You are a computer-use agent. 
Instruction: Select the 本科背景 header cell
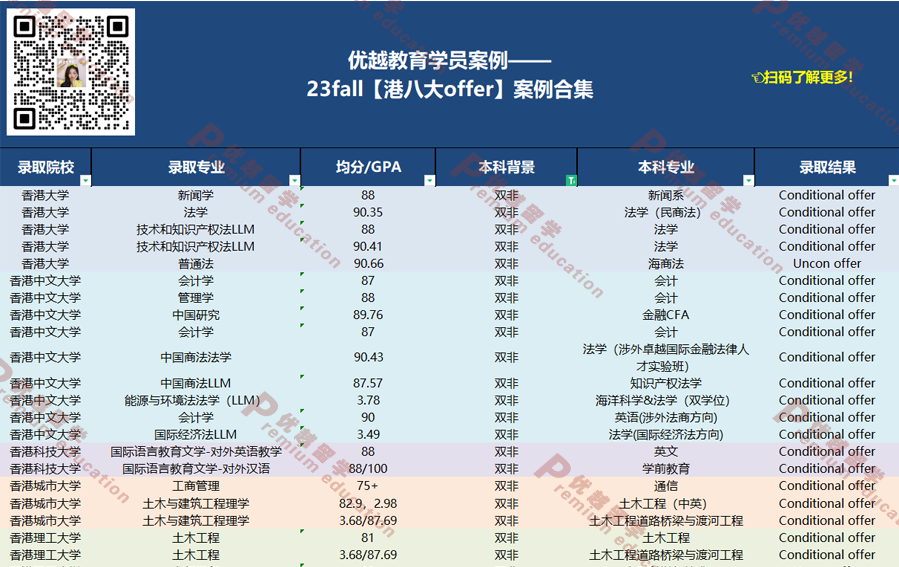(506, 167)
